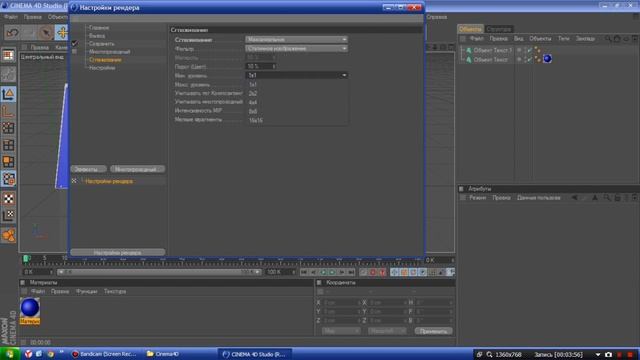Open the Вывод render settings section
The image size is (640, 360).
(x=97, y=36)
